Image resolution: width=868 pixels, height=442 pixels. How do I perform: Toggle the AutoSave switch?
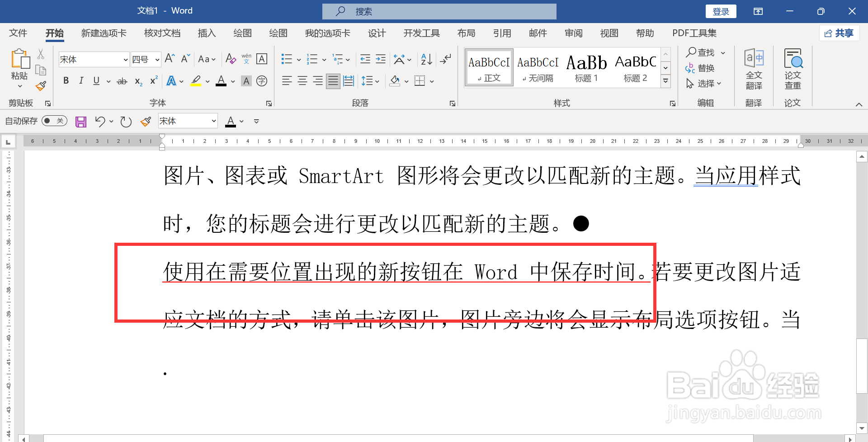pyautogui.click(x=54, y=121)
